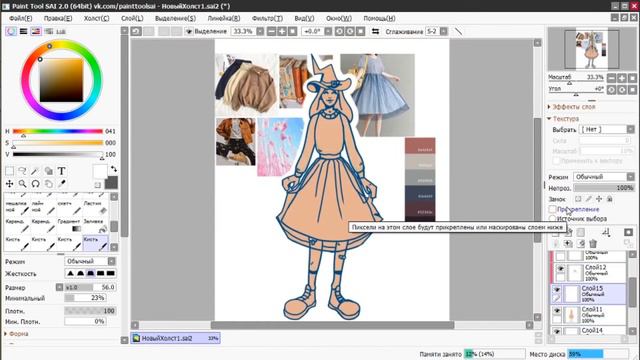This screenshot has width=640, height=360.
Task: Toggle the Выделение checkbox in toolbar
Action: click(x=189, y=31)
